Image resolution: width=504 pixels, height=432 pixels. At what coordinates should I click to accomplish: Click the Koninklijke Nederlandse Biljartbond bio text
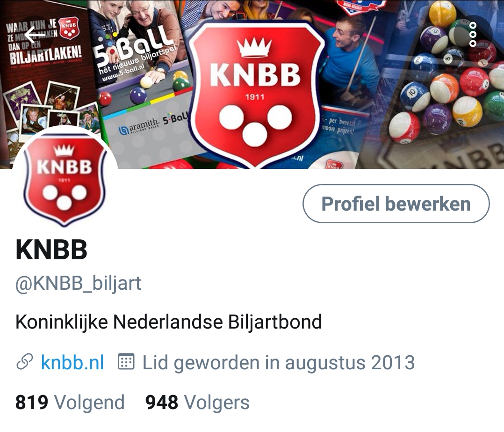point(169,322)
